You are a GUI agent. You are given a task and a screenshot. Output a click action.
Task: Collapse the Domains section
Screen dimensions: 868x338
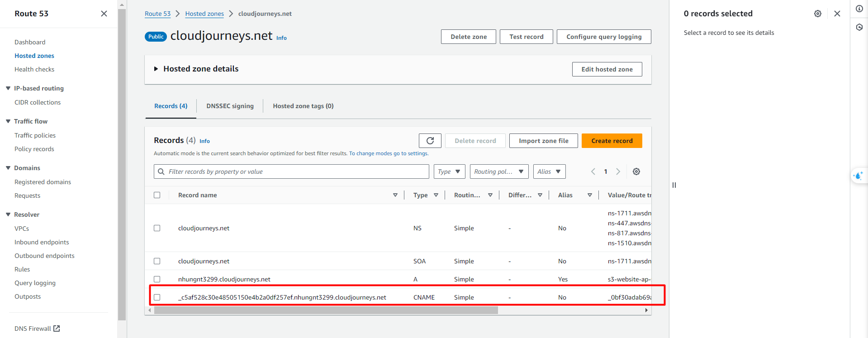click(8, 168)
